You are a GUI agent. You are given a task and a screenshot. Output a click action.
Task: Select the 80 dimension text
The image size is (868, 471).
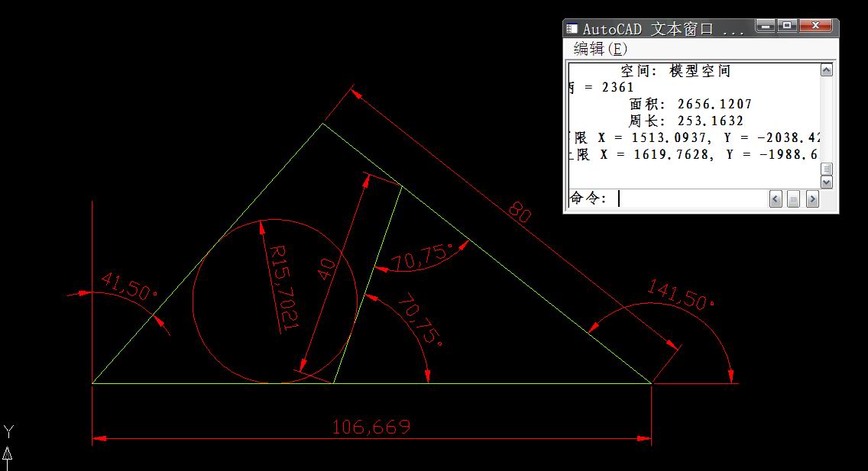[520, 211]
